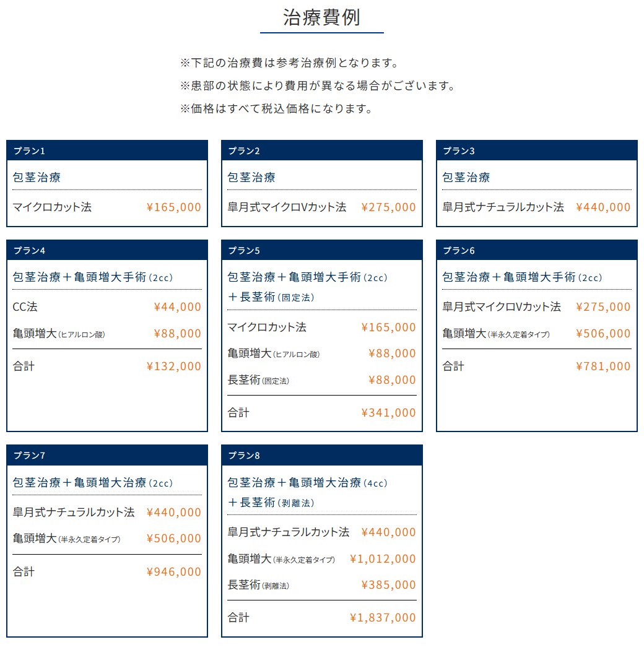
Task: Click ¥440,000 price in プラン7
Action: (174, 513)
